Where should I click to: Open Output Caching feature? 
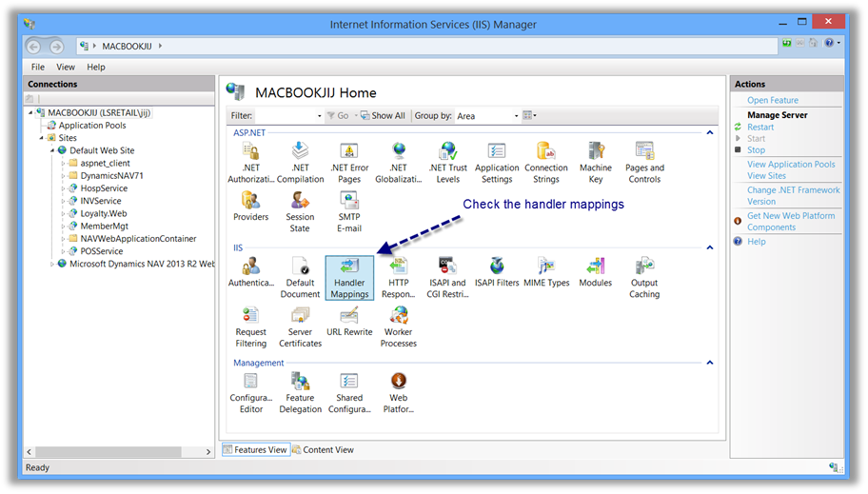[x=644, y=278]
